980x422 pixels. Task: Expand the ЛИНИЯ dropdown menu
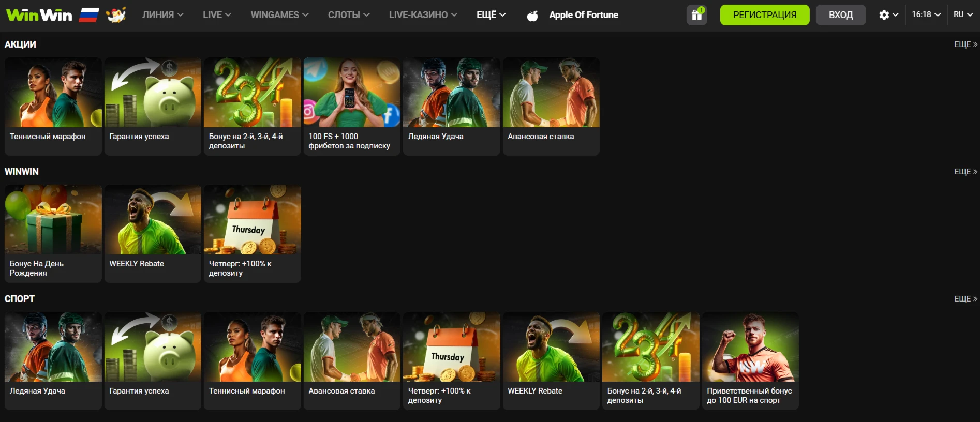(x=162, y=15)
